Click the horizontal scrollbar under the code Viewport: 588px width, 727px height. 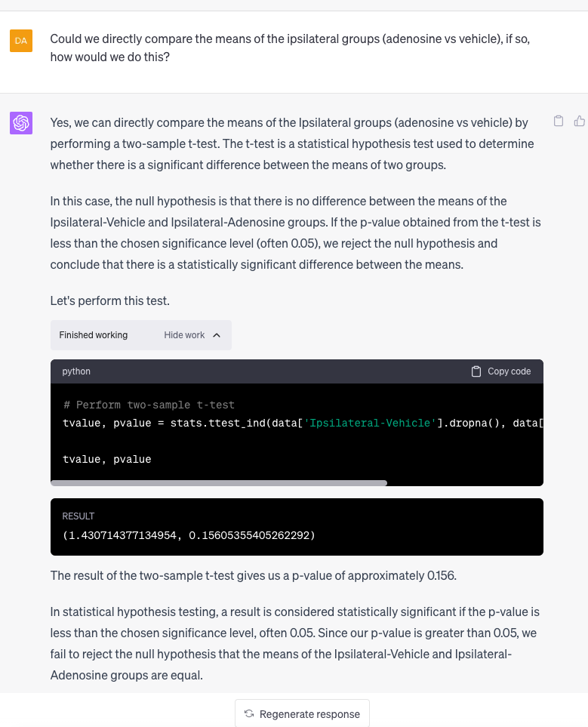(x=219, y=483)
